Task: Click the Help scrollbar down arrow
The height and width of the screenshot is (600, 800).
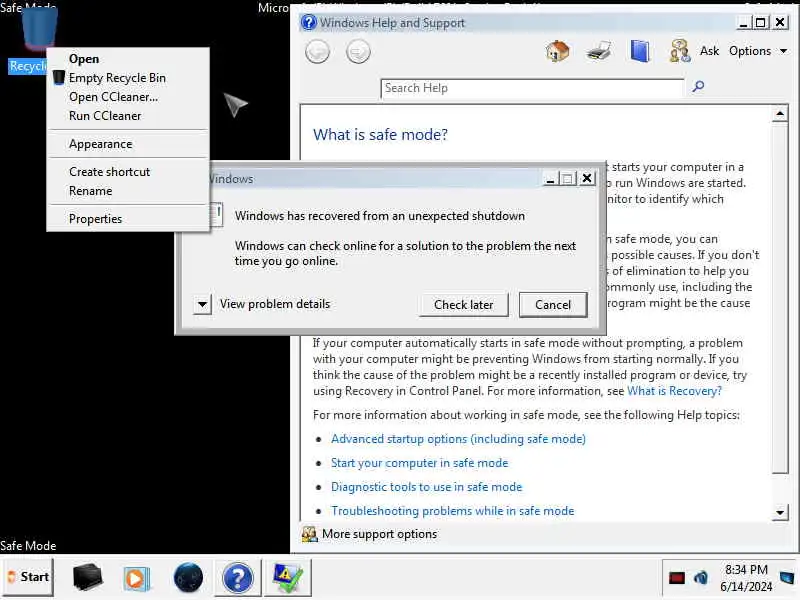Action: [x=780, y=512]
